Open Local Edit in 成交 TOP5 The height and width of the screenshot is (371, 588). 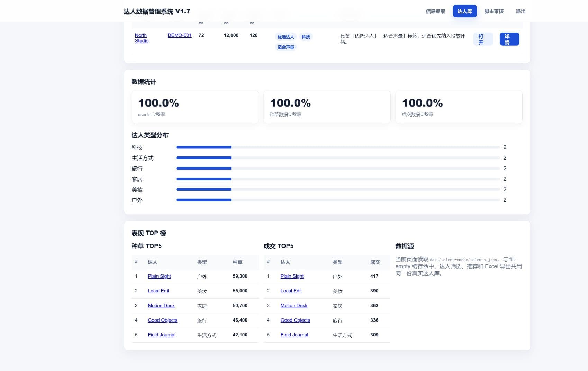(291, 291)
